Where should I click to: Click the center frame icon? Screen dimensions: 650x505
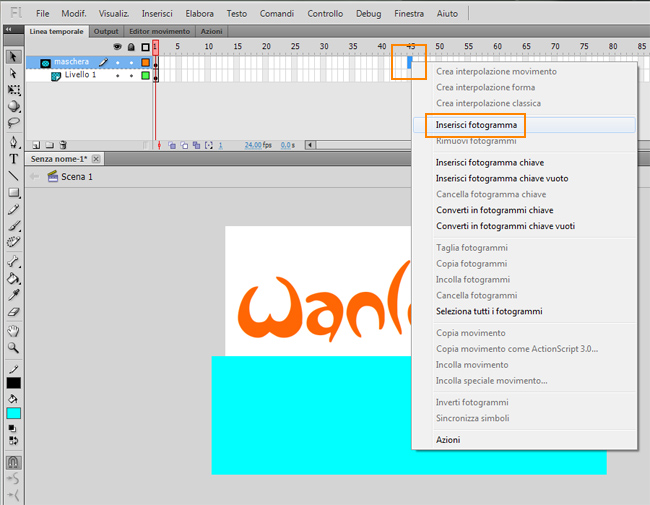[159, 145]
